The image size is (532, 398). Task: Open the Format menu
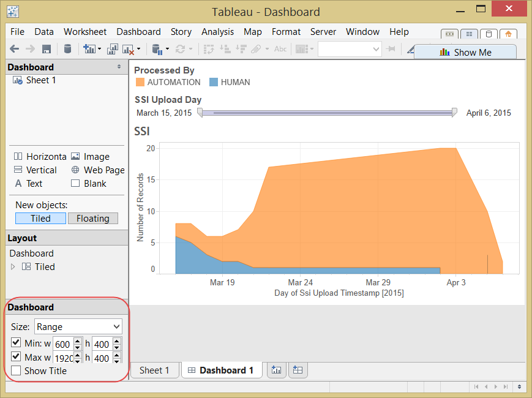tap(286, 32)
